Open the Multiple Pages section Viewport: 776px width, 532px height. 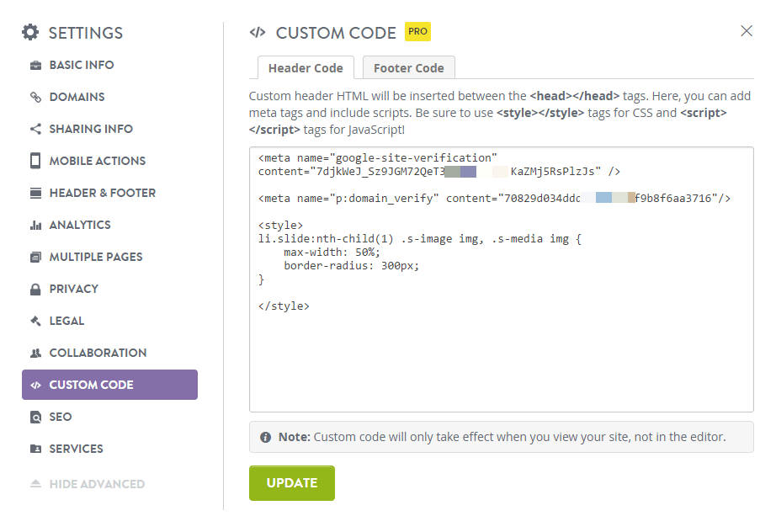pos(95,257)
